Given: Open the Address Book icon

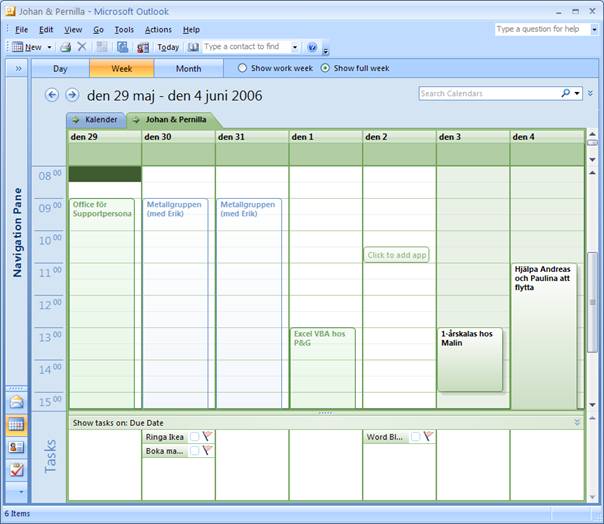Looking at the screenshot, I should [x=193, y=47].
